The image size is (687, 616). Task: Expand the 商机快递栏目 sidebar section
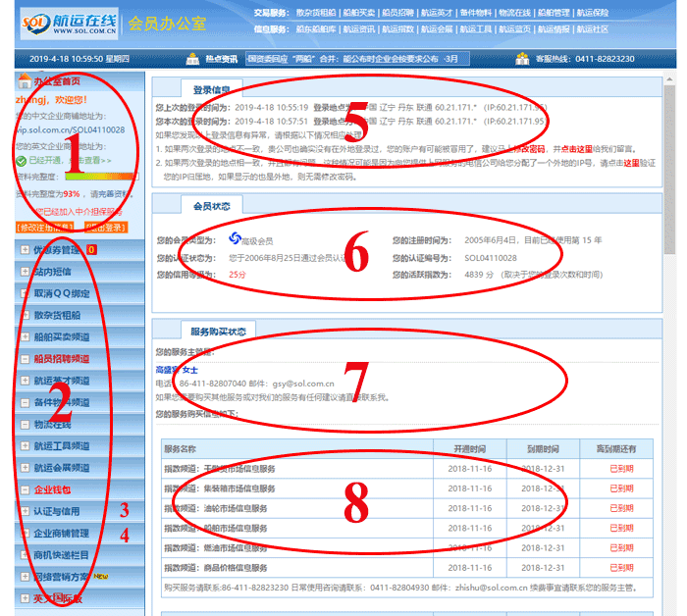pos(25,555)
